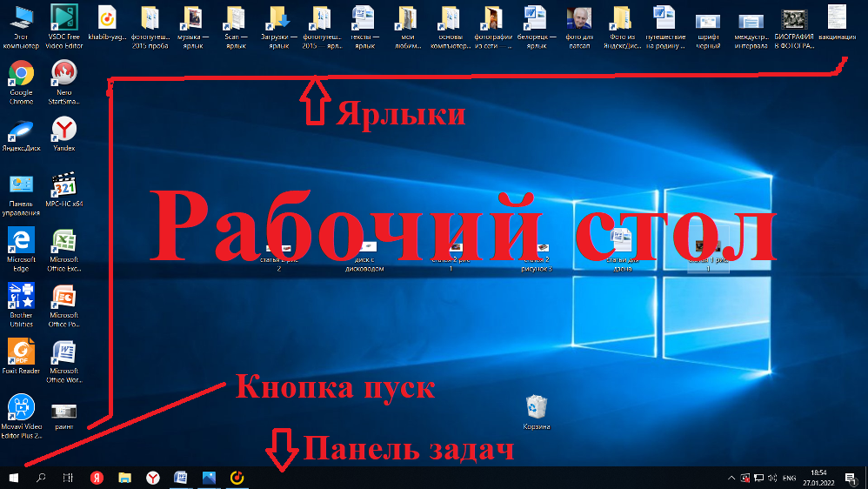This screenshot has height=489, width=868.
Task: Launch Microsoft Office Excel shortcut
Action: (x=63, y=250)
